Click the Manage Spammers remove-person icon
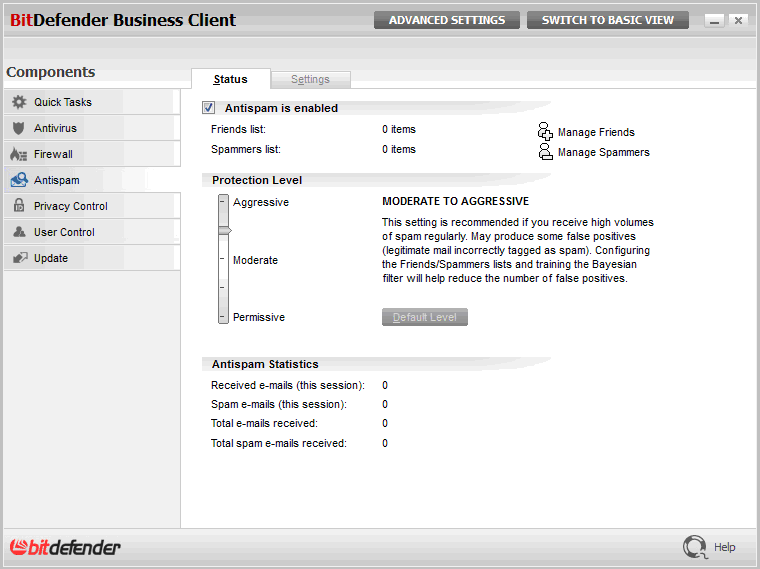The image size is (760, 569). (x=545, y=152)
